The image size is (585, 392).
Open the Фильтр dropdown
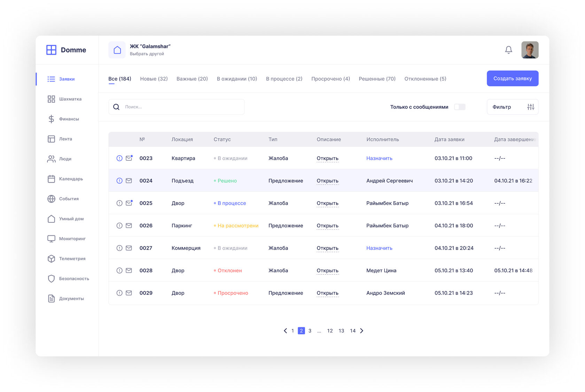point(512,107)
